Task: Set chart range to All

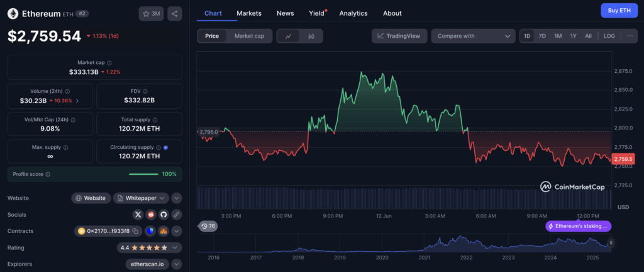Action: coord(588,36)
